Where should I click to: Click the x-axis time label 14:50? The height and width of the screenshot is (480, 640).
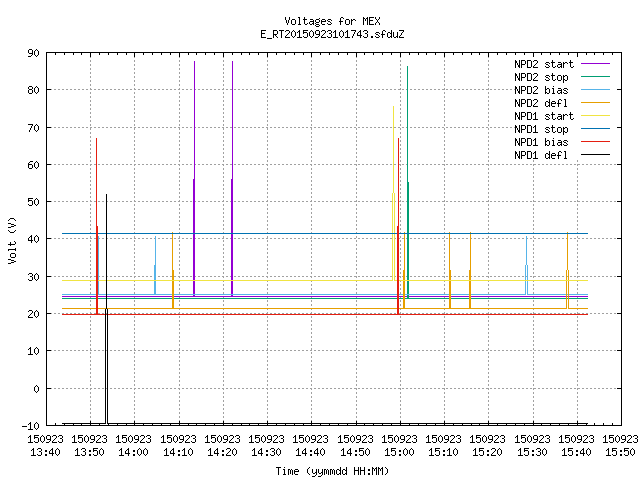pos(356,452)
